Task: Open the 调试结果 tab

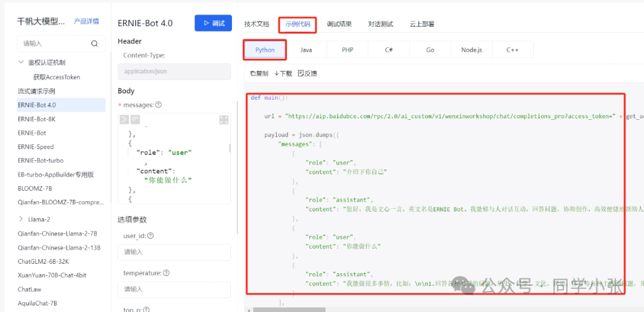Action: pos(339,24)
